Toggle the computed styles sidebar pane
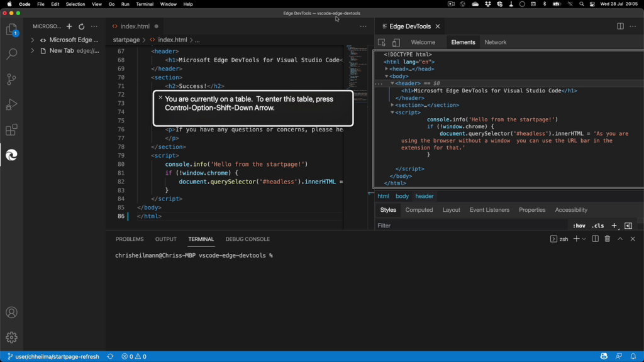Image resolution: width=644 pixels, height=362 pixels. pyautogui.click(x=628, y=226)
